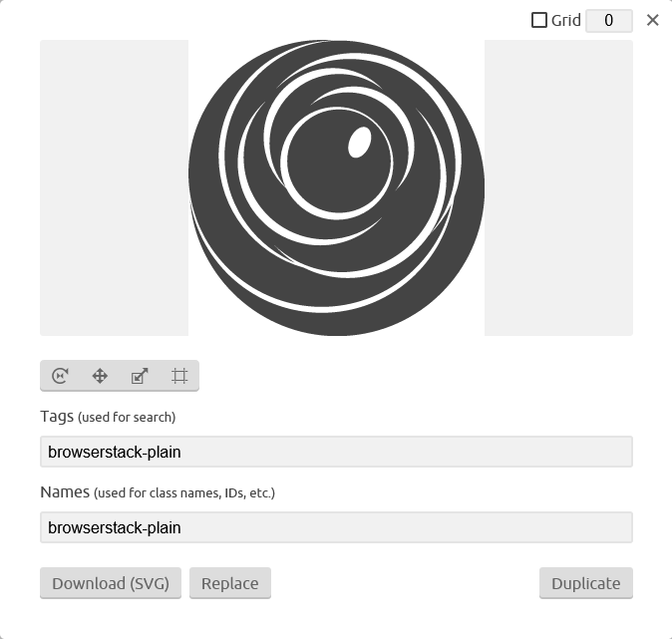Toggle grid via the Grid label
The width and height of the screenshot is (672, 639).
(565, 20)
